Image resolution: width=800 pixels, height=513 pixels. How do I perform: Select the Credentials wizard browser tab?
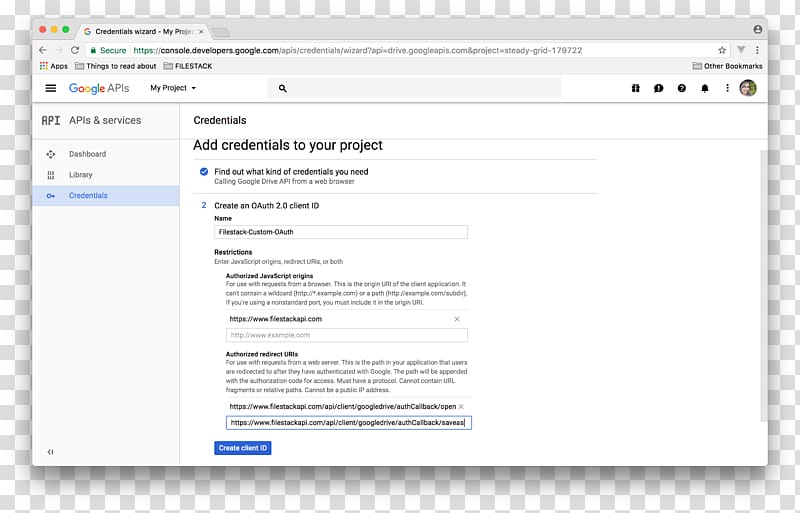click(143, 31)
